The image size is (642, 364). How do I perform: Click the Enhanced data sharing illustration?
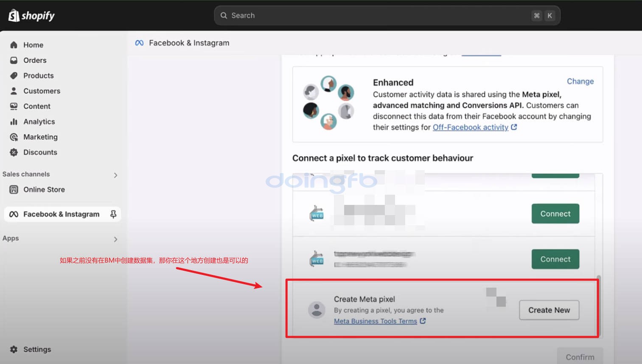click(x=329, y=103)
